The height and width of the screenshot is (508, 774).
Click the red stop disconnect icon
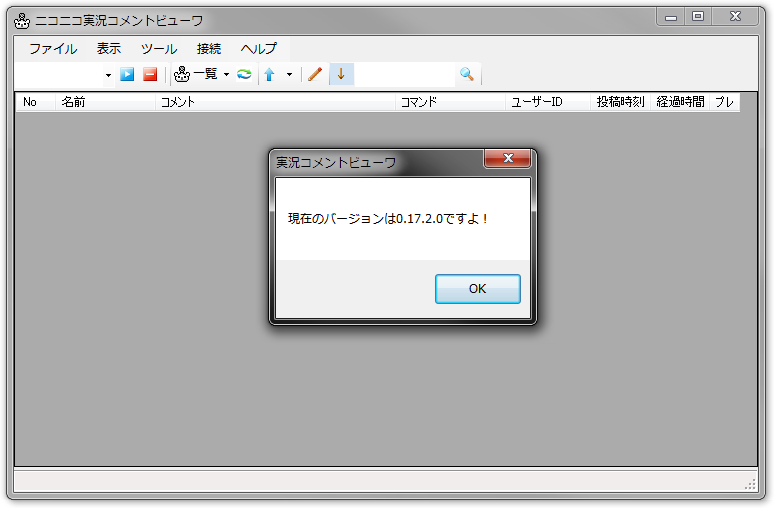coord(150,75)
